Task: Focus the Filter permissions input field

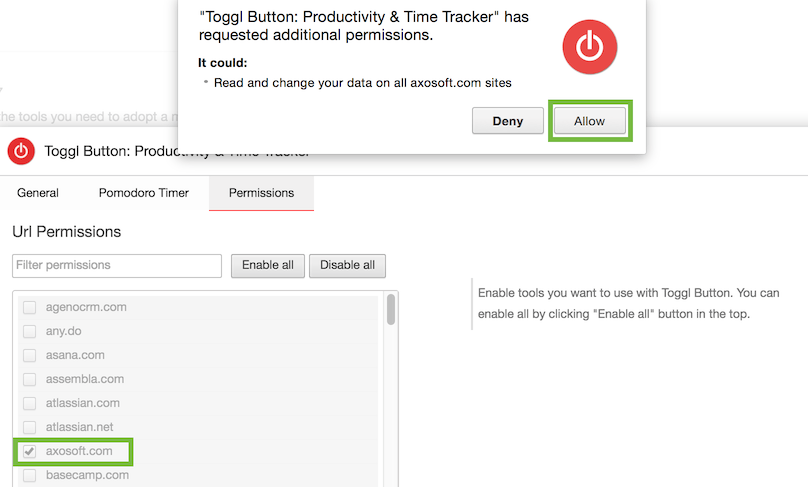Action: pos(117,265)
